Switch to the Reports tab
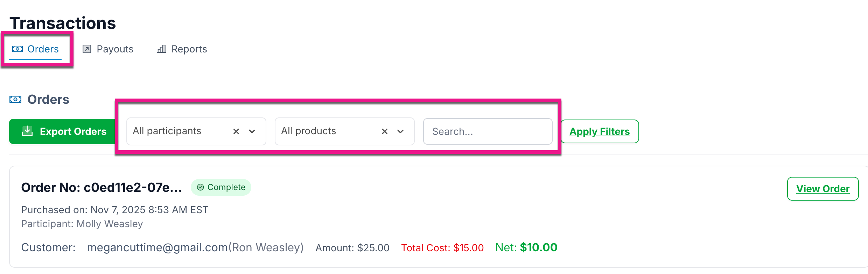Image resolution: width=868 pixels, height=274 pixels. pos(182,49)
